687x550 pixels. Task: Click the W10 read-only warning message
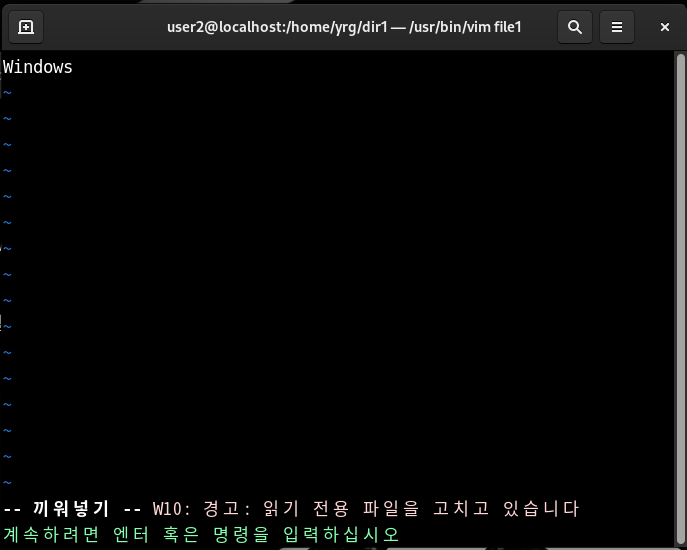pyautogui.click(x=366, y=508)
